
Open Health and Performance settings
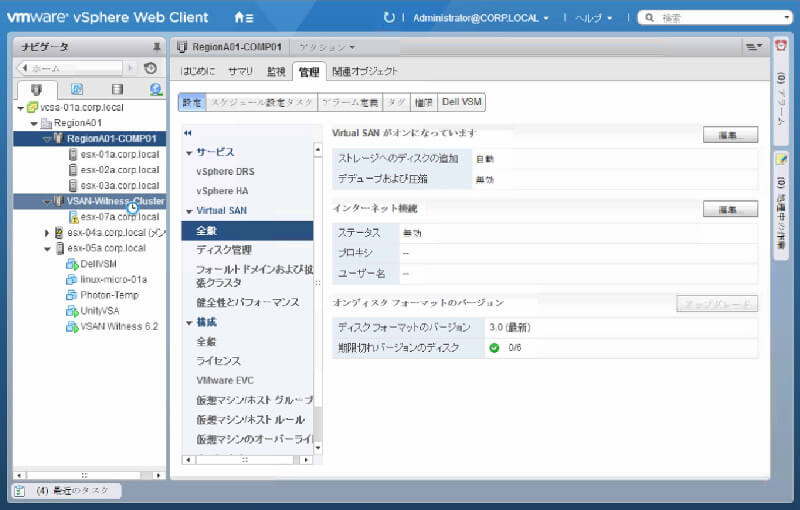coord(248,302)
